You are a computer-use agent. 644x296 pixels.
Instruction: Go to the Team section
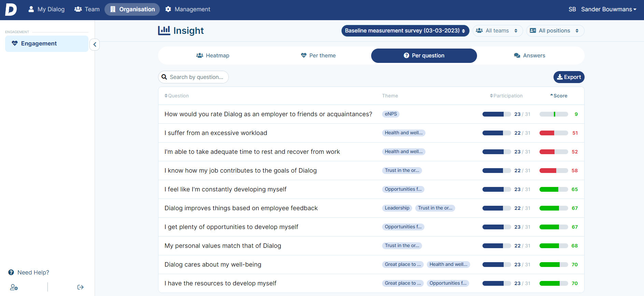(x=87, y=9)
